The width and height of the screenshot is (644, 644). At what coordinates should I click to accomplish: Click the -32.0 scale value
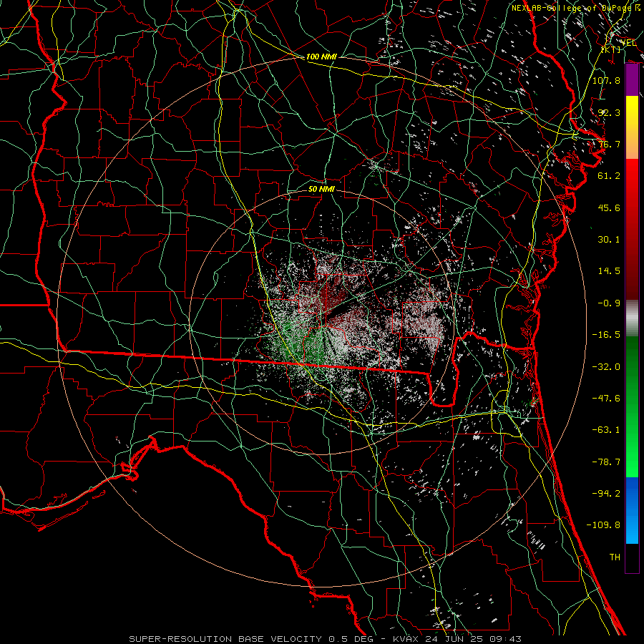click(x=606, y=367)
